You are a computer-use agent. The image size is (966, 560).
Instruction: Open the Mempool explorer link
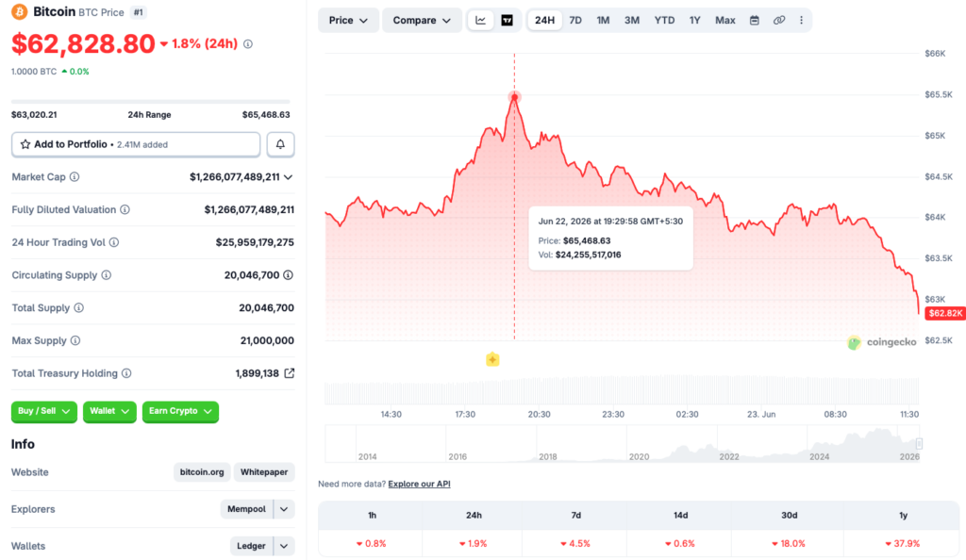coord(246,509)
